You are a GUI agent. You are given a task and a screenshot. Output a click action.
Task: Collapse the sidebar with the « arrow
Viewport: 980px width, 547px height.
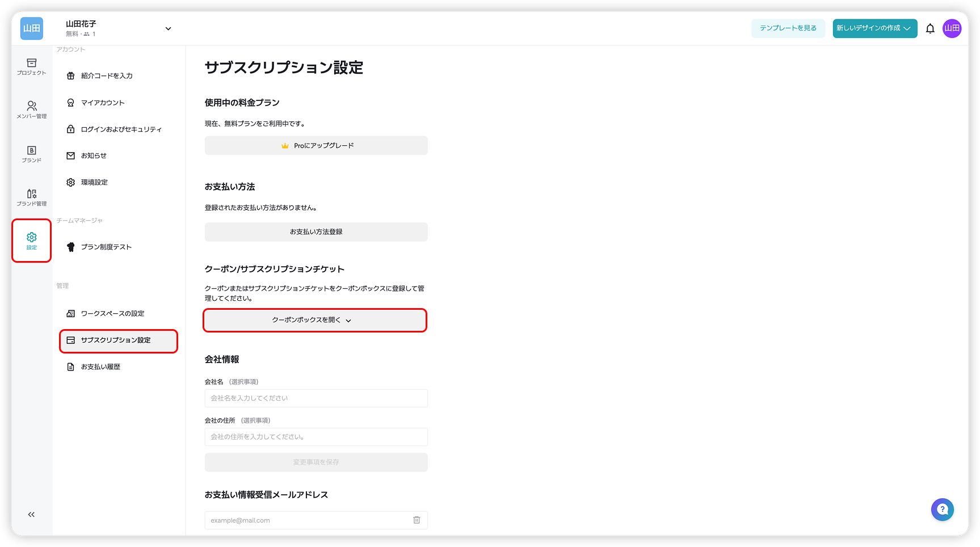[x=31, y=514]
